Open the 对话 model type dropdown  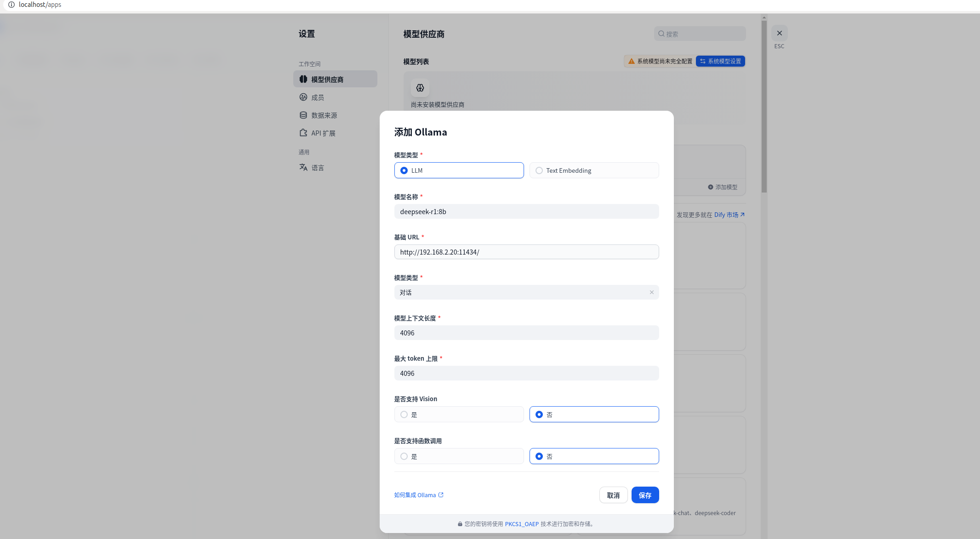pyautogui.click(x=519, y=292)
